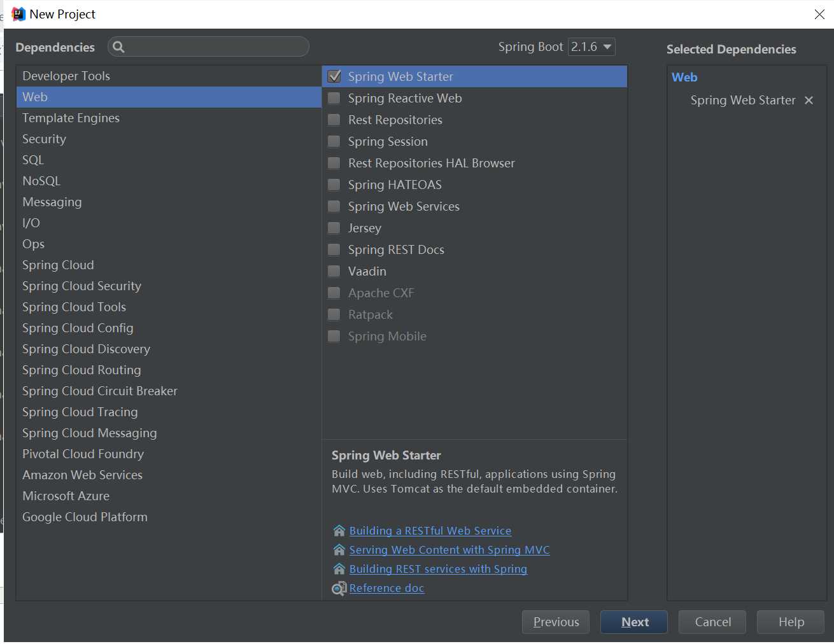Click the Web group in Selected Dependencies
Viewport: 834px width, 644px height.
684,77
